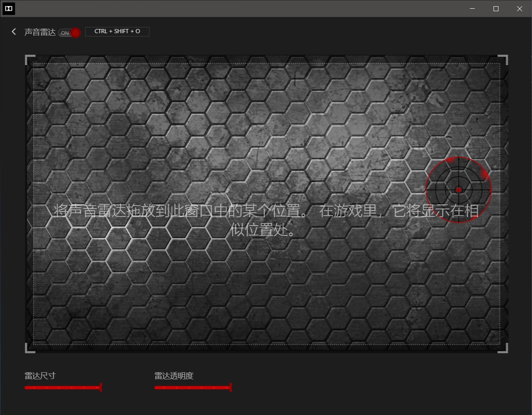Click the back arrow next to 声音雷达
Image resolution: width=532 pixels, height=415 pixels.
pyautogui.click(x=14, y=32)
